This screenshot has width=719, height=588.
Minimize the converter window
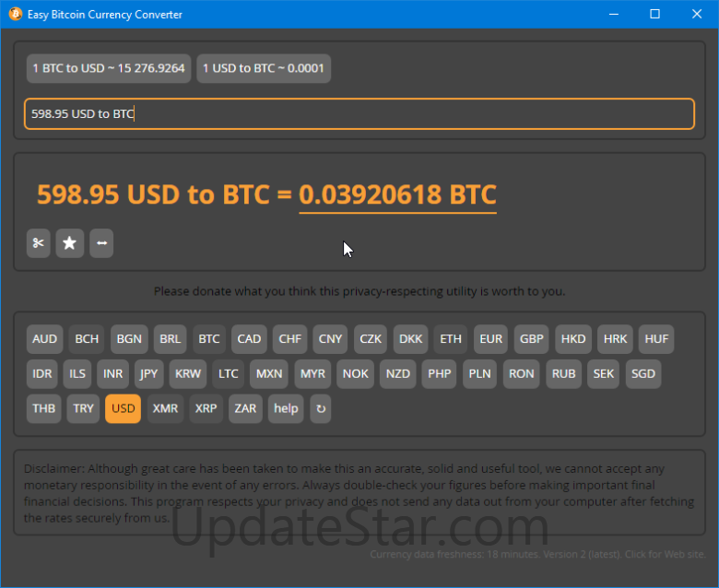(614, 14)
